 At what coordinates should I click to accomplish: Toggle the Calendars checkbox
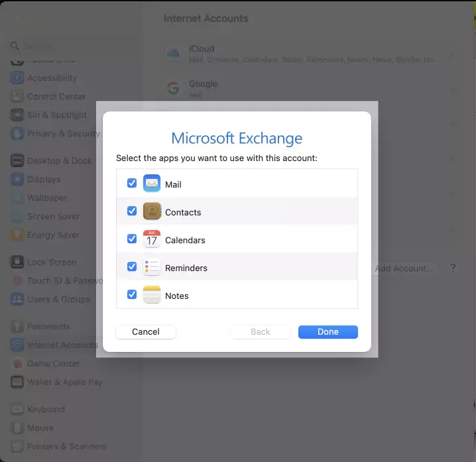tap(132, 239)
